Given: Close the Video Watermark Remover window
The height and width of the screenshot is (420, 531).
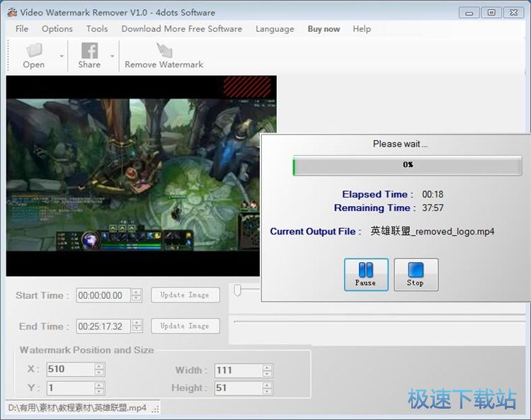Looking at the screenshot, I should click(514, 13).
